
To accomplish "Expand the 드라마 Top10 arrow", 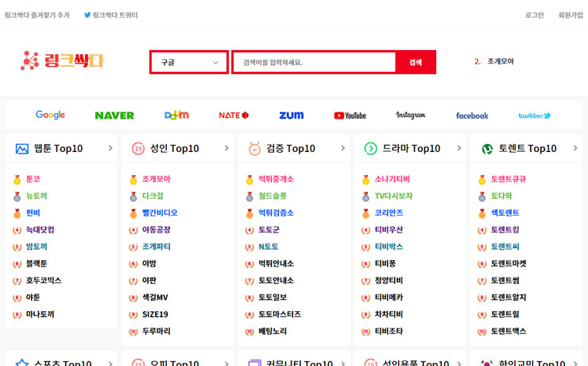I will point(459,148).
